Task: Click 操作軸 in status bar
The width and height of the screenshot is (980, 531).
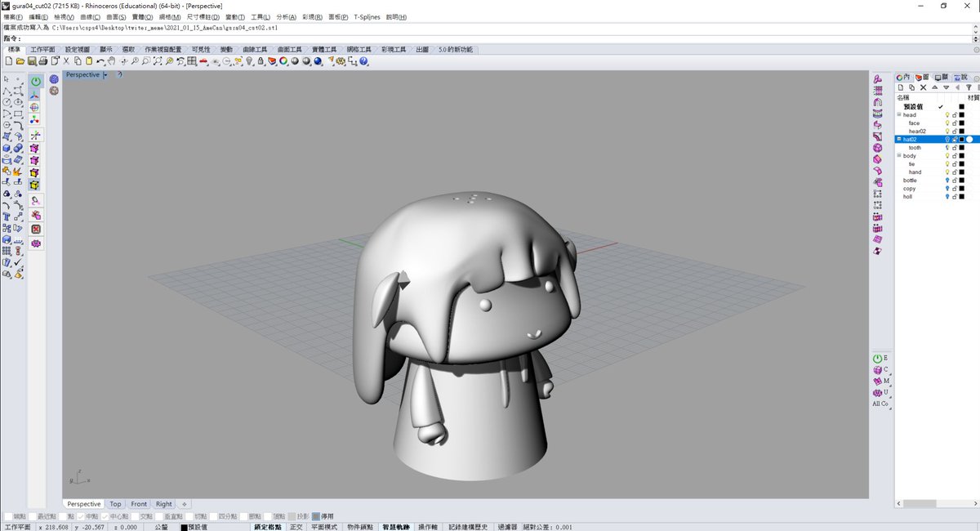Action: click(429, 527)
